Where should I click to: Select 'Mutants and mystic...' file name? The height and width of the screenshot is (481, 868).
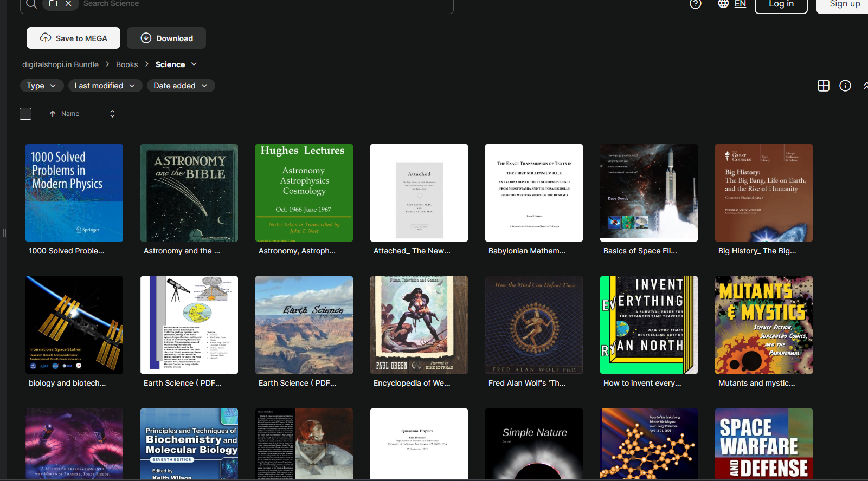coord(757,383)
